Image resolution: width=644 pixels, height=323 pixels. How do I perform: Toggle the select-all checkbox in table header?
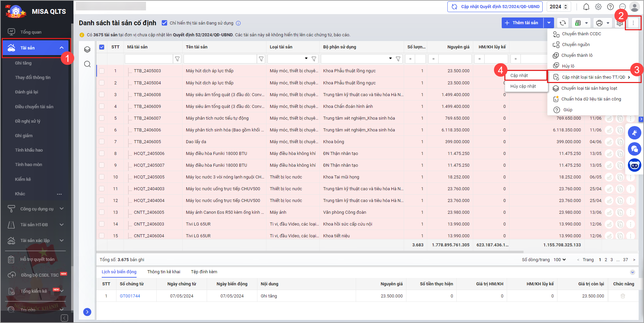click(102, 47)
